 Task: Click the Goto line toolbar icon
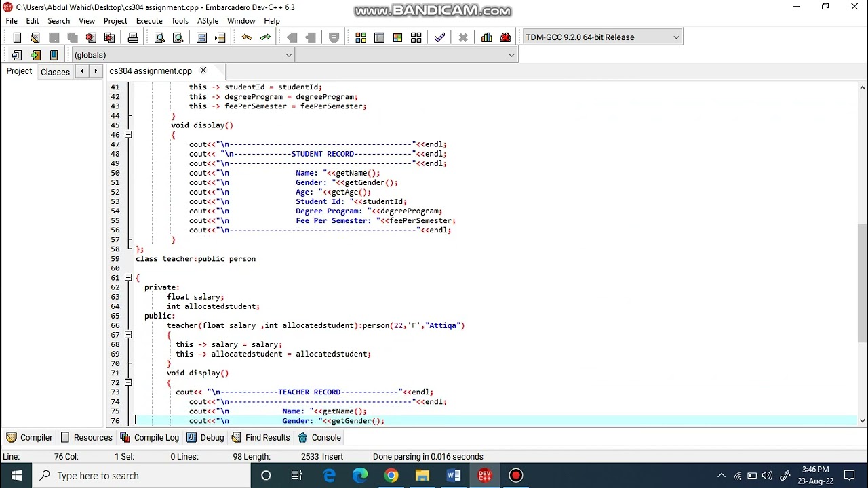click(220, 37)
